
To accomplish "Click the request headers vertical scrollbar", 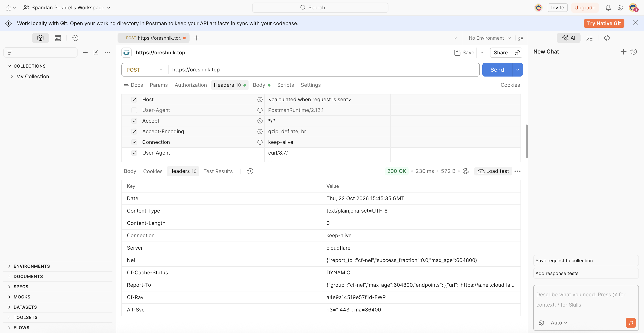I will click(x=526, y=141).
